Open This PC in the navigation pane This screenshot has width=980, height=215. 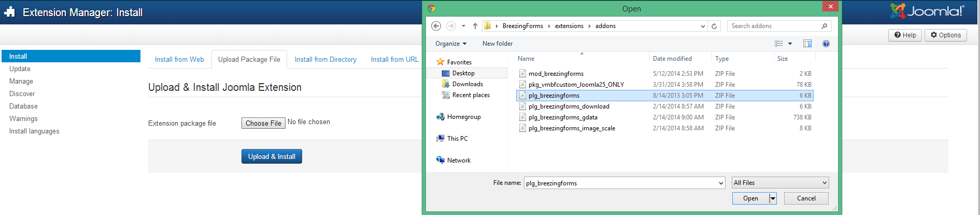point(457,139)
